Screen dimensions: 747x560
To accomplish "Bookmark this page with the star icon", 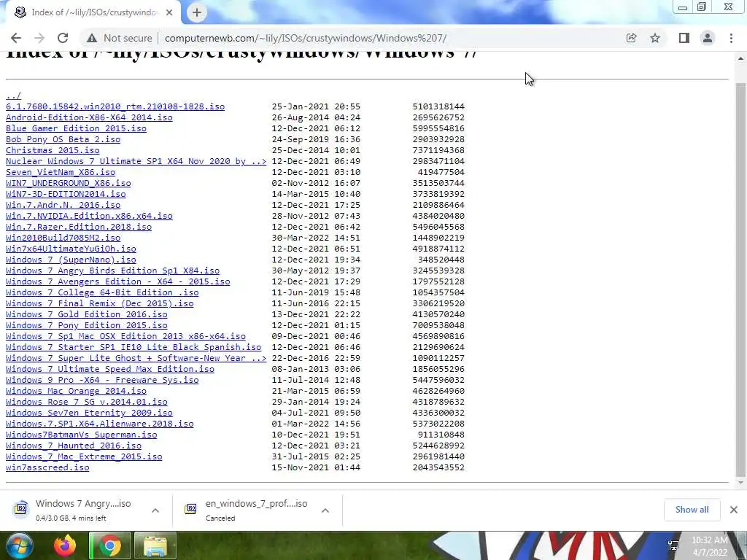I will [x=655, y=38].
